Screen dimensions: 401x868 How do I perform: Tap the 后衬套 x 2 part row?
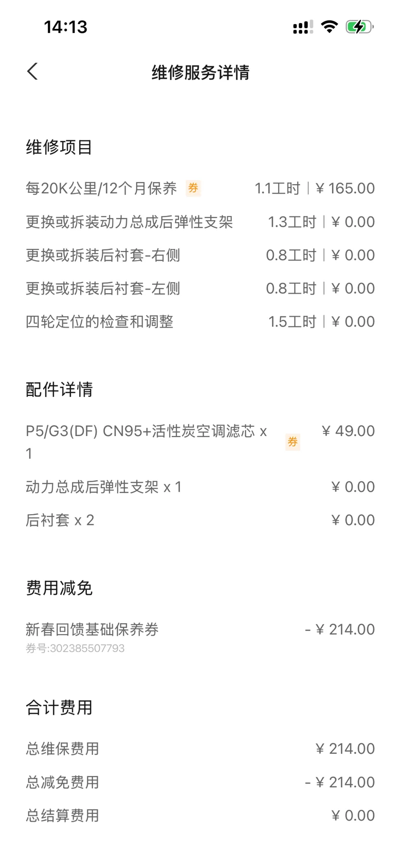tap(60, 520)
